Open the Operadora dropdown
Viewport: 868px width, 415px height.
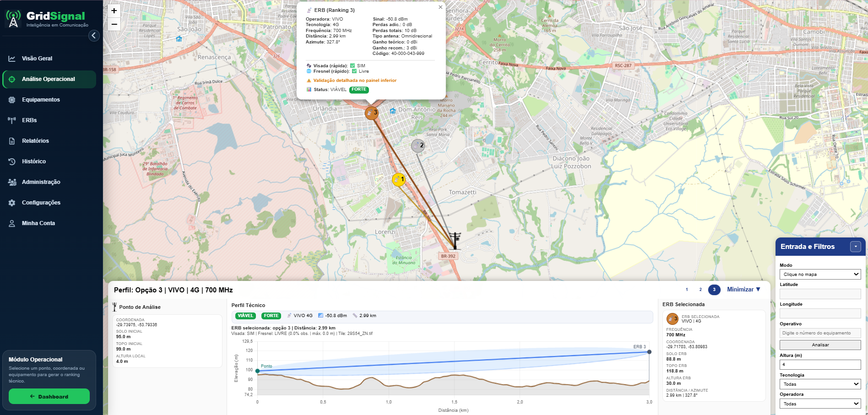[x=820, y=404]
